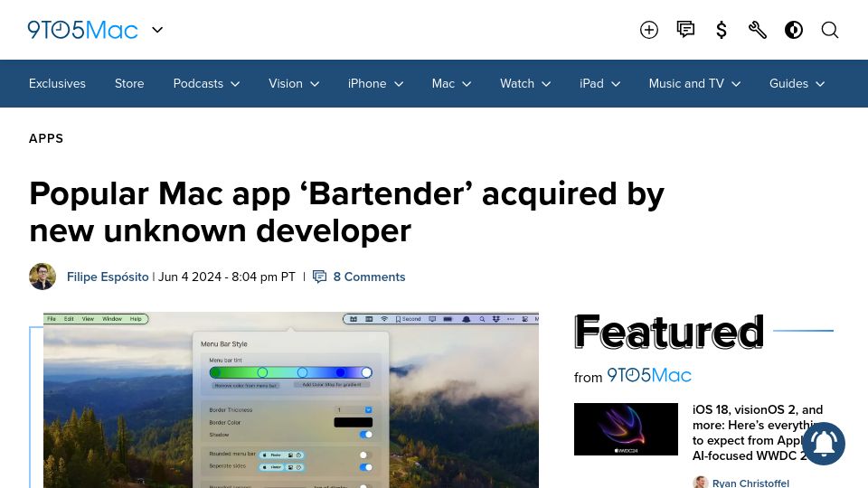Click the dollar sign deals icon

pyautogui.click(x=722, y=30)
